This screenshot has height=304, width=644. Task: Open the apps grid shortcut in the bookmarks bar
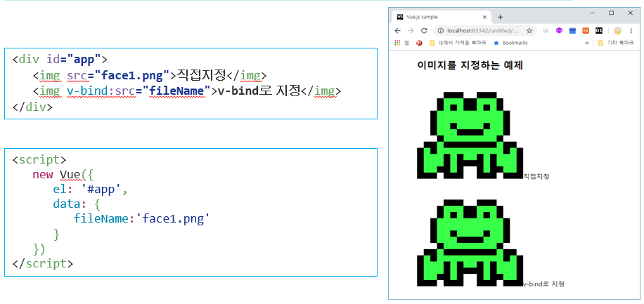401,43
